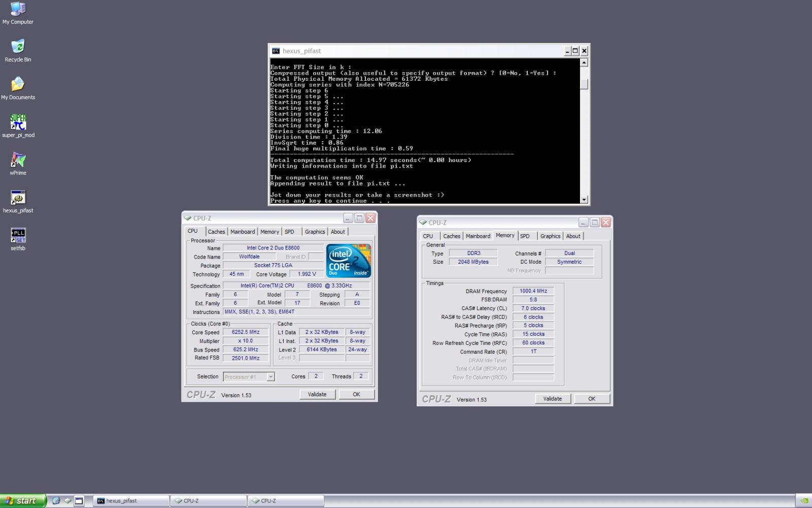Click OK in the CPU tab window
The image size is (812, 508).
[356, 394]
